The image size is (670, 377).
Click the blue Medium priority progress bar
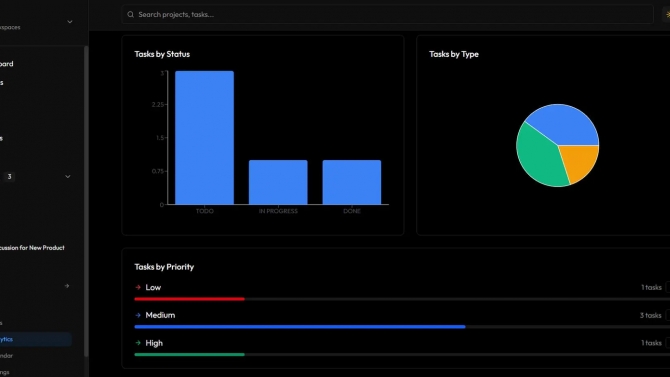(300, 327)
